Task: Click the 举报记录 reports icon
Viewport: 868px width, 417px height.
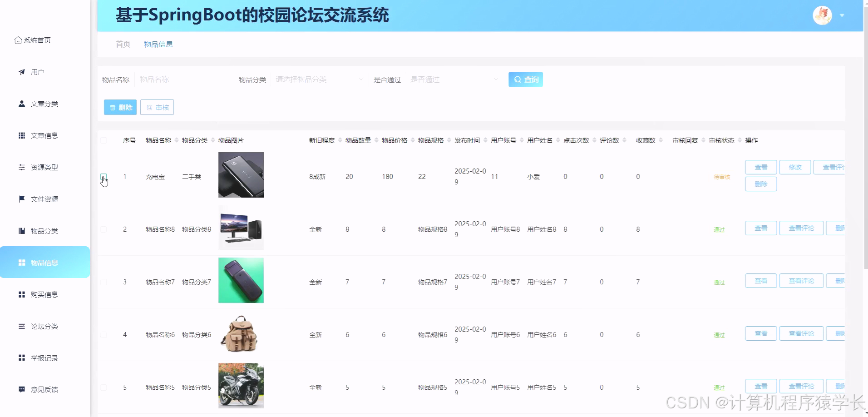Action: pyautogui.click(x=21, y=357)
